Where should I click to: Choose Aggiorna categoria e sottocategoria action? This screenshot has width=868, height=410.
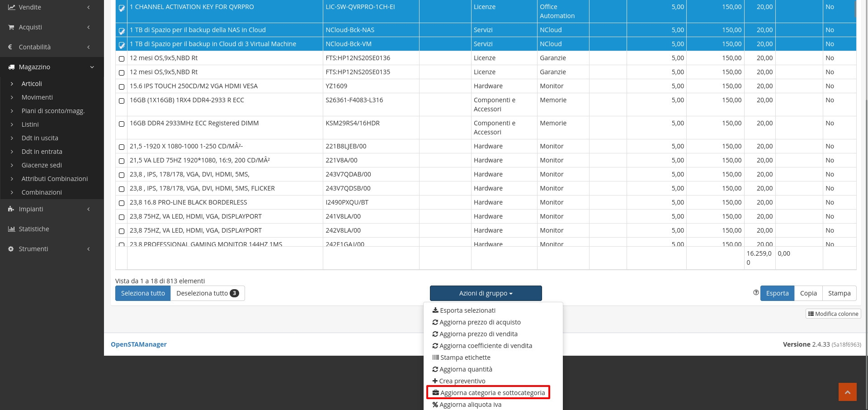click(488, 393)
